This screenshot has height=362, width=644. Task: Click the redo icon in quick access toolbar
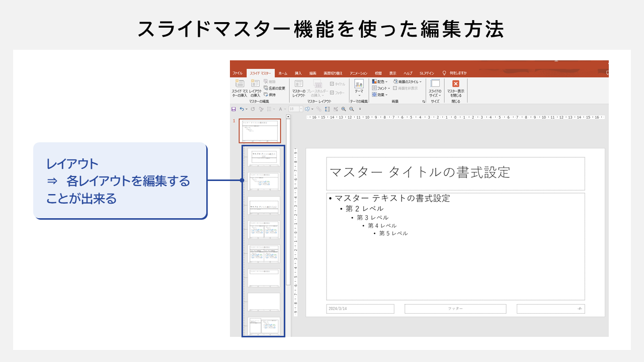253,109
